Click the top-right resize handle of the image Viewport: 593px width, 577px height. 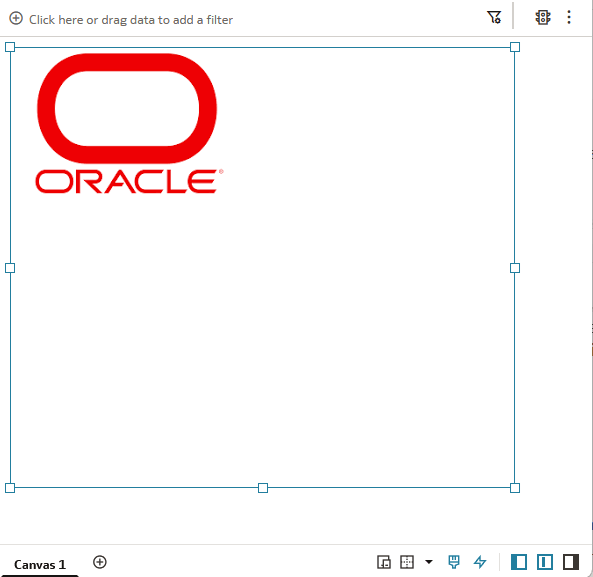click(x=515, y=47)
